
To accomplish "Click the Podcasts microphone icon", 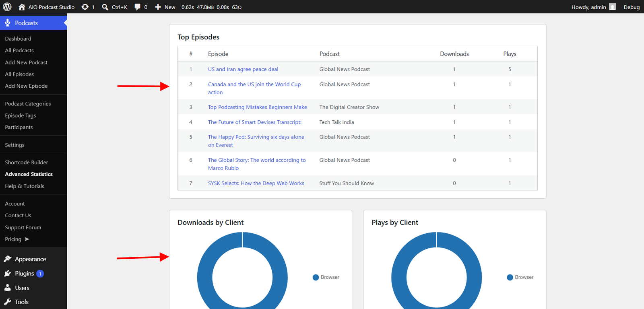I will click(x=8, y=23).
